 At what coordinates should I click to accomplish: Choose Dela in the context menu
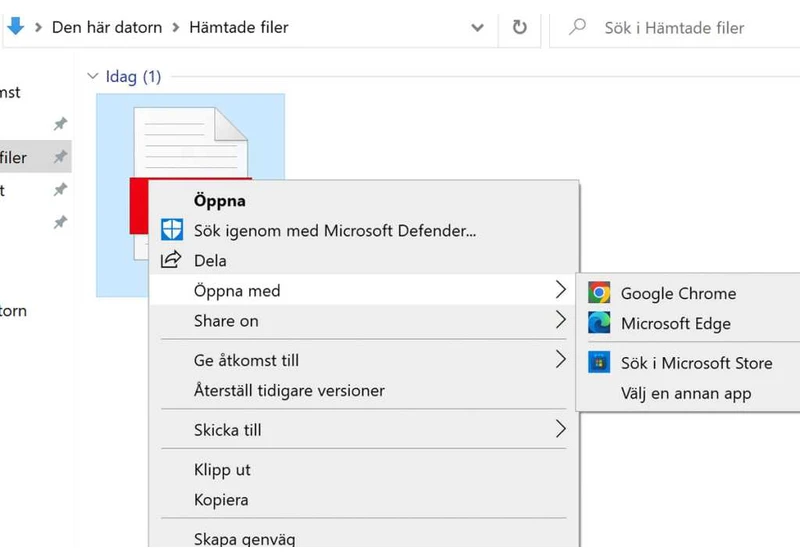pyautogui.click(x=364, y=261)
